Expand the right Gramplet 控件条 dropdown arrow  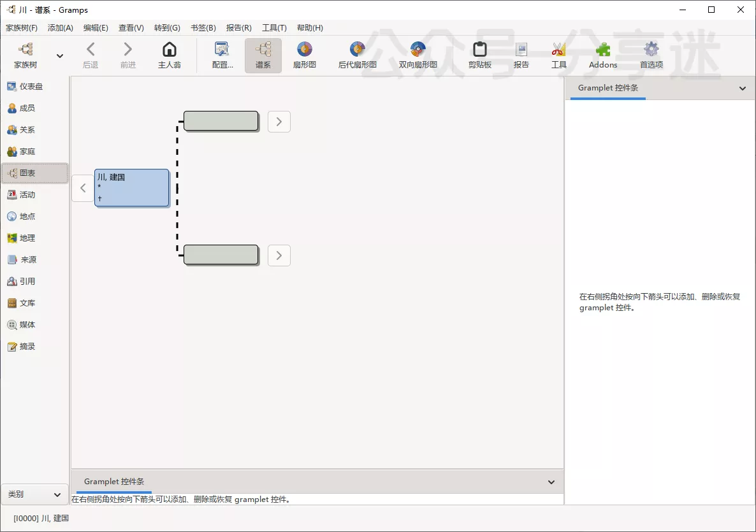742,89
